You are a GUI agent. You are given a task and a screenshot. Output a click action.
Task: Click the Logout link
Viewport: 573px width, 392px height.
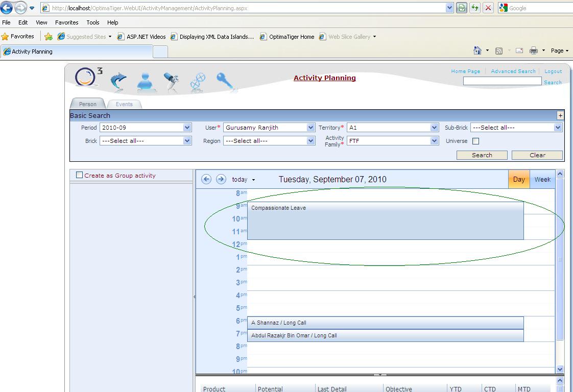tap(553, 71)
